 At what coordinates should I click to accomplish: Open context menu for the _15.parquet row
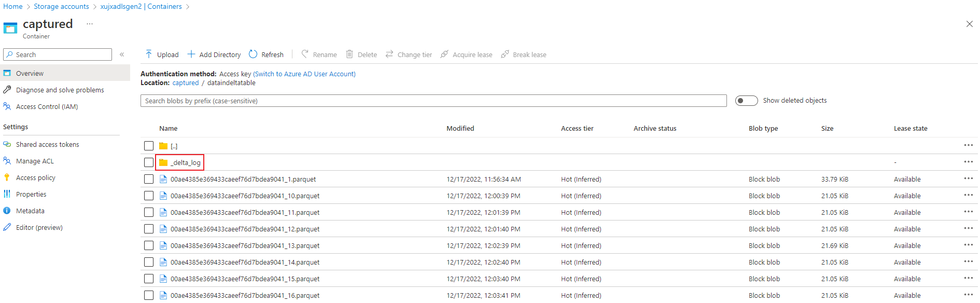click(968, 278)
